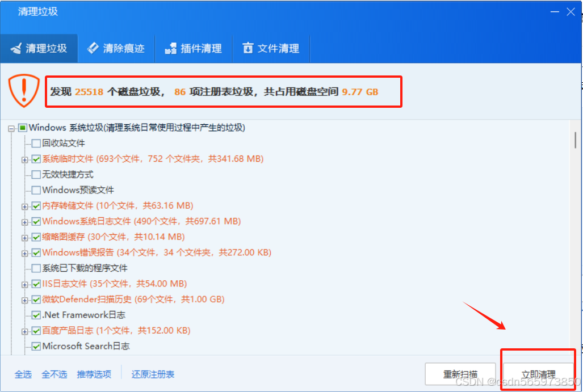
Task: Check the 系统已下载的程序文件 checkbox
Action: pyautogui.click(x=36, y=268)
